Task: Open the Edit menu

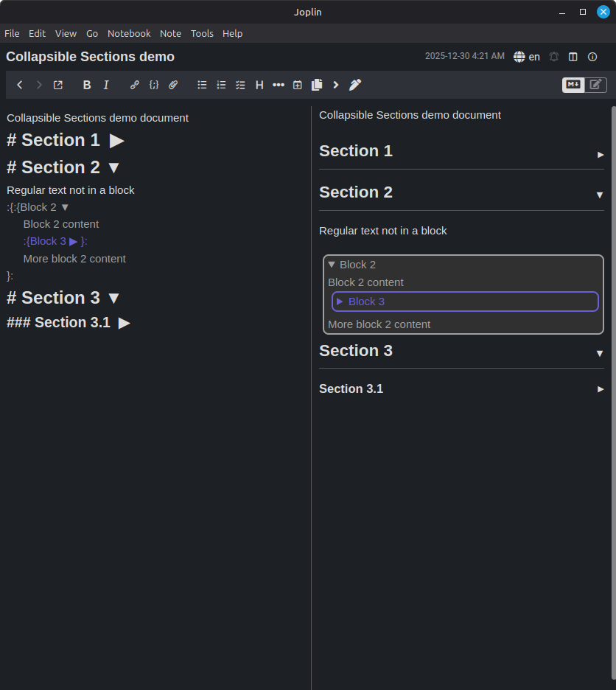Action: [37, 33]
